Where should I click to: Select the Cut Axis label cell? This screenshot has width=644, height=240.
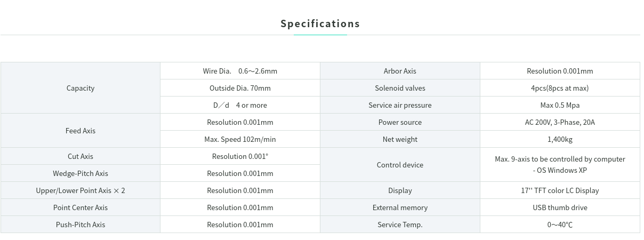tap(80, 156)
